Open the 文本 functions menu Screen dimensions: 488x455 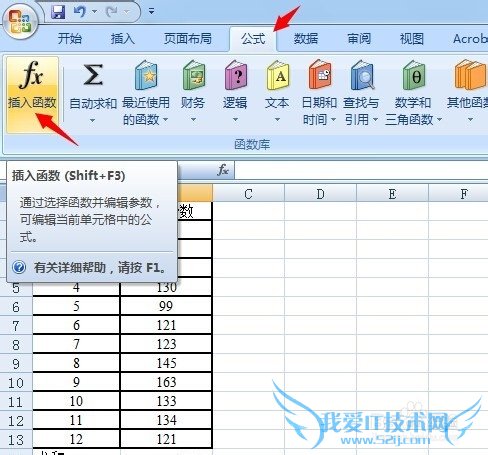coord(277,92)
